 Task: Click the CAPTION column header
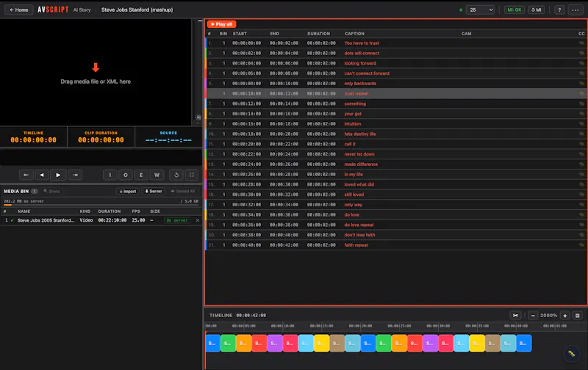tap(354, 34)
